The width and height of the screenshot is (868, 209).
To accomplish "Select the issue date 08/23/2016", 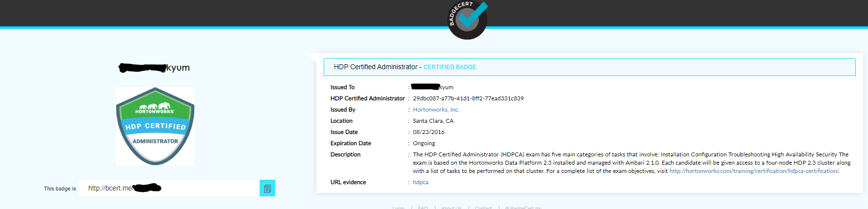I will point(429,132).
